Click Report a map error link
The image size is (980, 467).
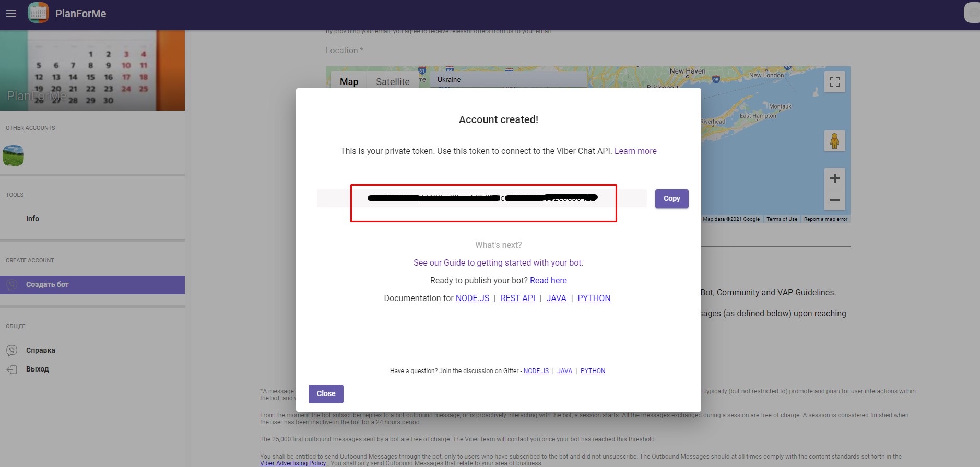825,219
